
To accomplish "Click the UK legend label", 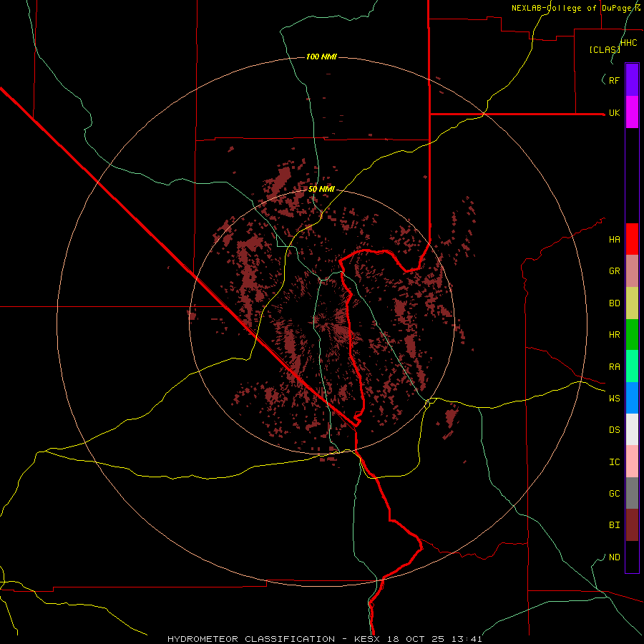I will click(x=614, y=113).
